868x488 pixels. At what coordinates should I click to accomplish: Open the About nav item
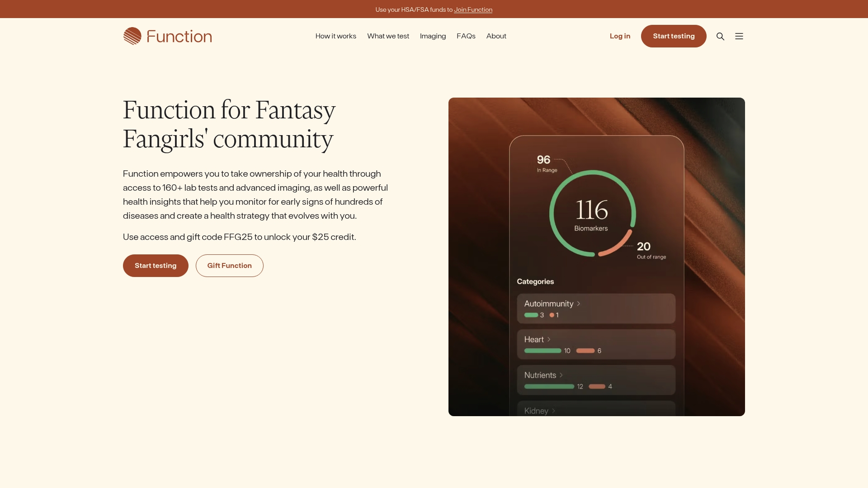click(x=496, y=36)
